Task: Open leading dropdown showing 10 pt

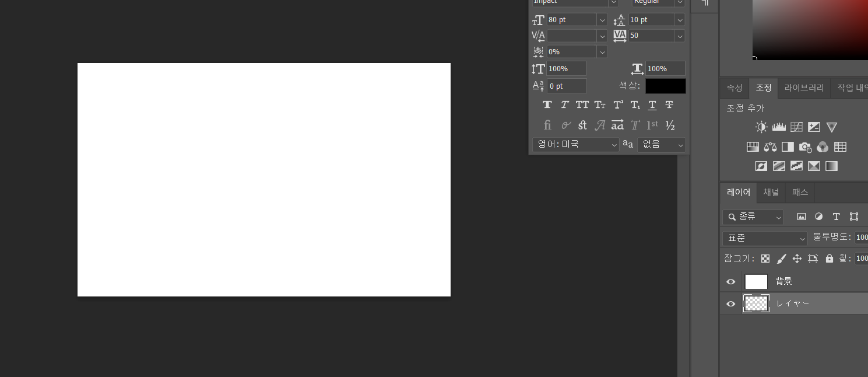Action: 680,20
